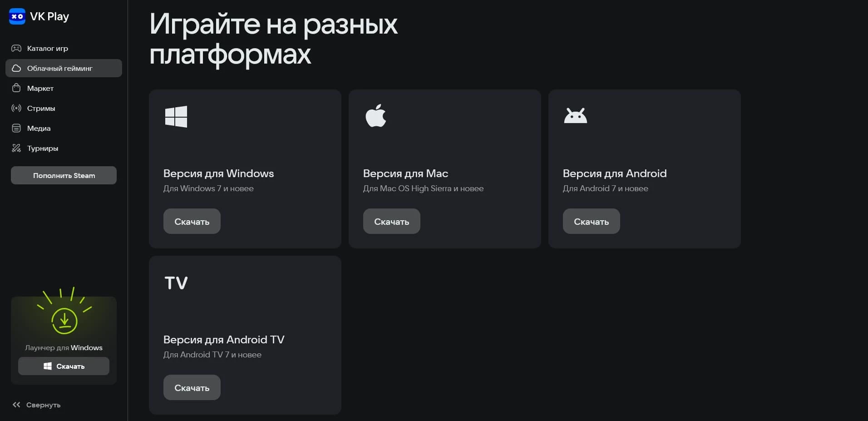868x421 pixels.
Task: Open Пополнить Steam
Action: [x=64, y=175]
